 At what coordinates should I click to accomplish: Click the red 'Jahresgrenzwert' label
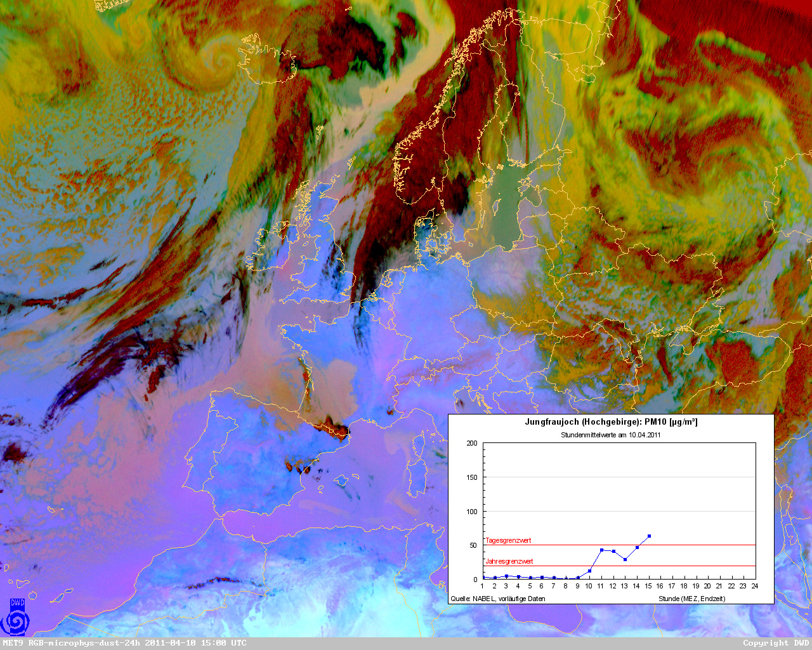[509, 561]
